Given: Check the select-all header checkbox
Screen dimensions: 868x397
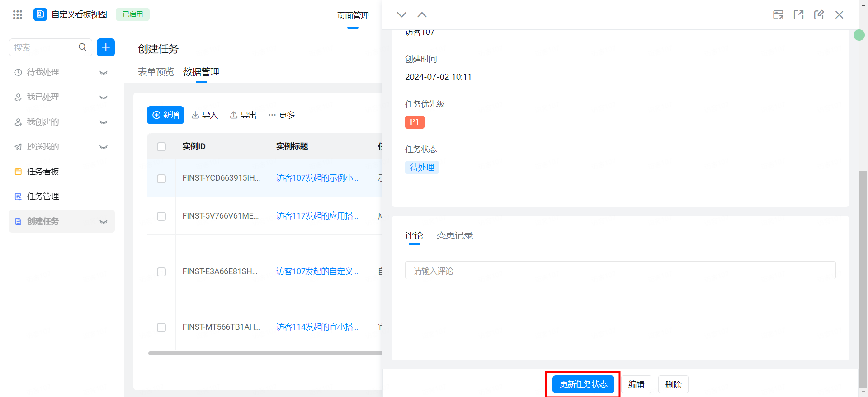Looking at the screenshot, I should 161,147.
